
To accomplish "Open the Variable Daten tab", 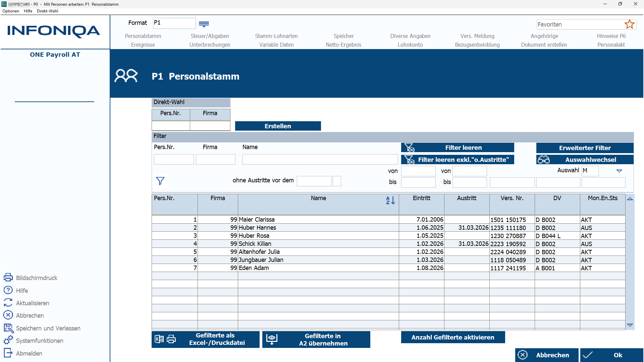I will click(276, 45).
